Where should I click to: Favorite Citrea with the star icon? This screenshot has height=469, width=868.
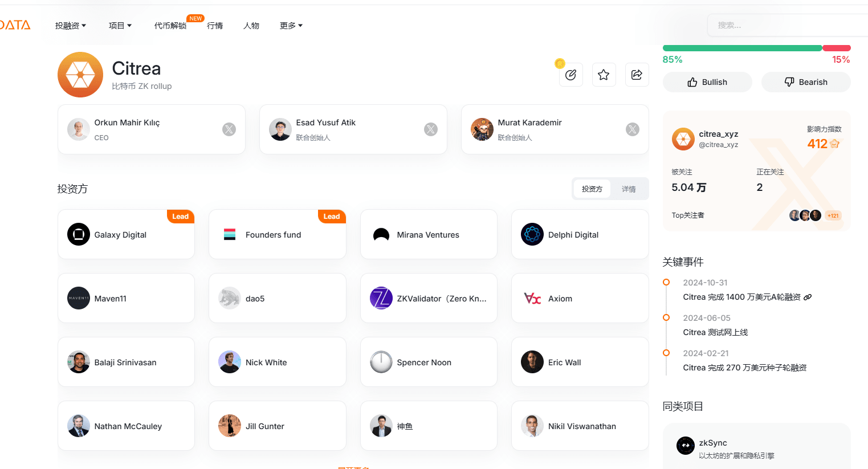point(604,75)
